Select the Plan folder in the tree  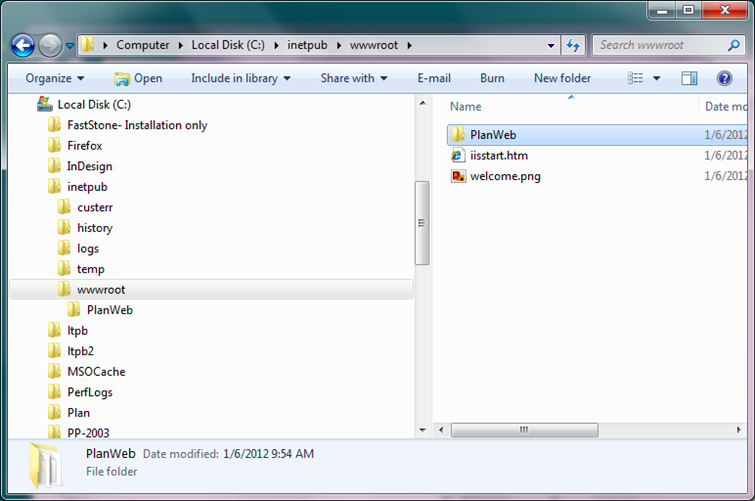pos(78,413)
